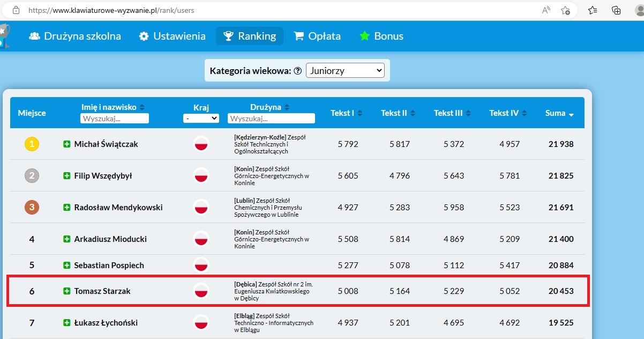
Task: Click the Tekst III score 5 958
Action: (x=454, y=208)
